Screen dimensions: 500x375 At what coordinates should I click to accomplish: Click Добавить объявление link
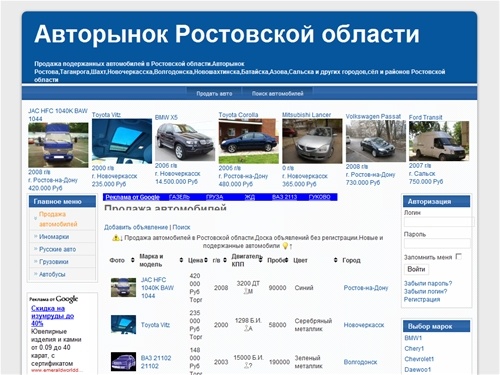pyautogui.click(x=136, y=227)
